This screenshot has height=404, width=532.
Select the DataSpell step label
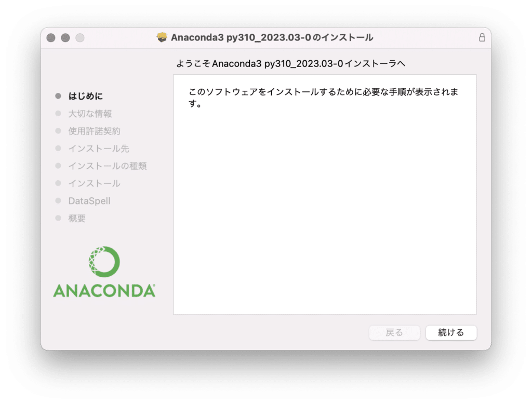tap(89, 201)
